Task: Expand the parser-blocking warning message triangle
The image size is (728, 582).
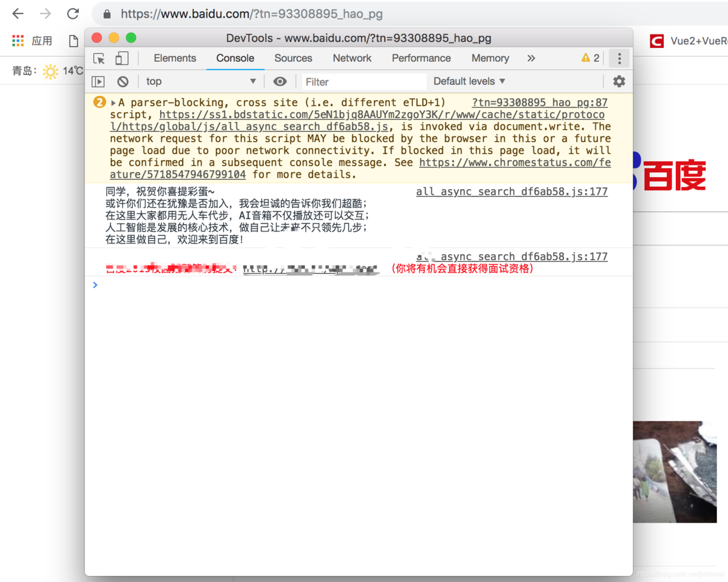Action: click(x=113, y=103)
